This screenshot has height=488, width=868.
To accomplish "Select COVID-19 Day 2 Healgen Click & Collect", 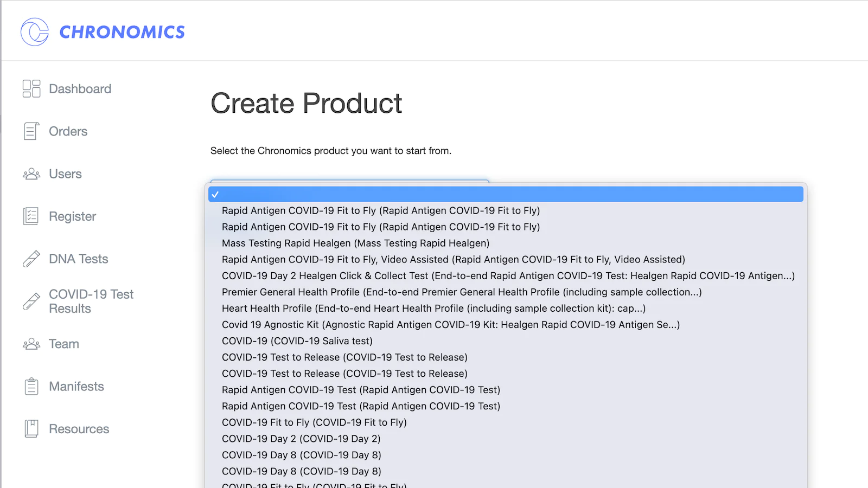I will [x=508, y=275].
